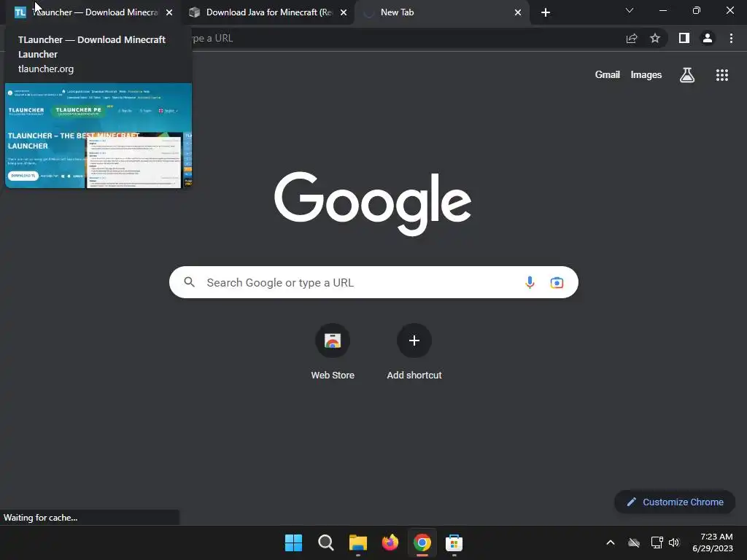Switch to the Download Java for Minecraft tab
Viewport: 747px width, 560px height.
click(x=268, y=12)
